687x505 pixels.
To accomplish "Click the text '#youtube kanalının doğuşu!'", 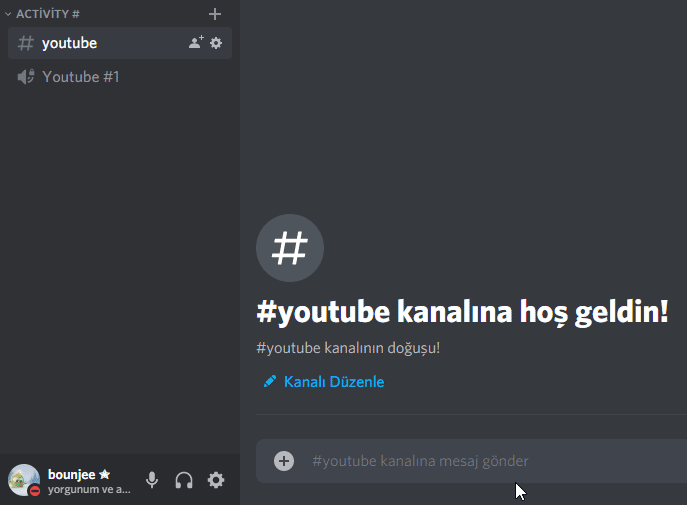I will [x=348, y=348].
